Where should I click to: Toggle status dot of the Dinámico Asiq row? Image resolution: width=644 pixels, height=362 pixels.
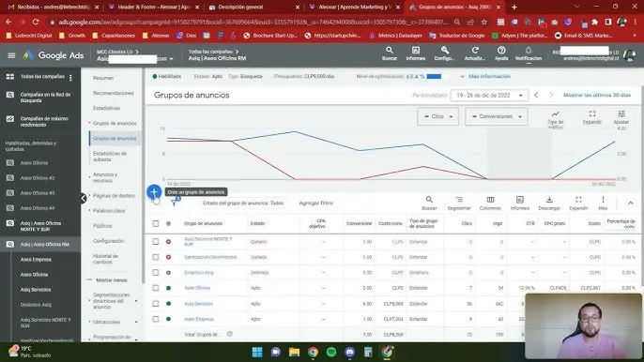168,273
